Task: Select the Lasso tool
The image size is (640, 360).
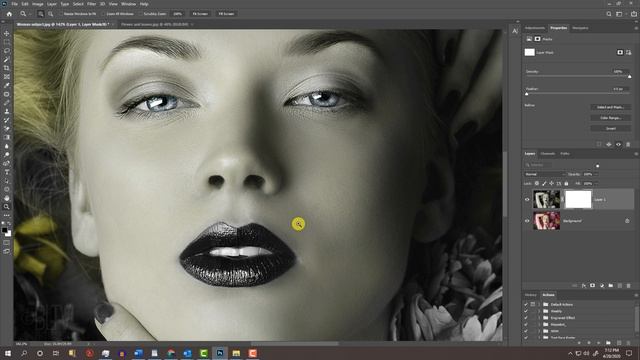Action: click(x=7, y=51)
